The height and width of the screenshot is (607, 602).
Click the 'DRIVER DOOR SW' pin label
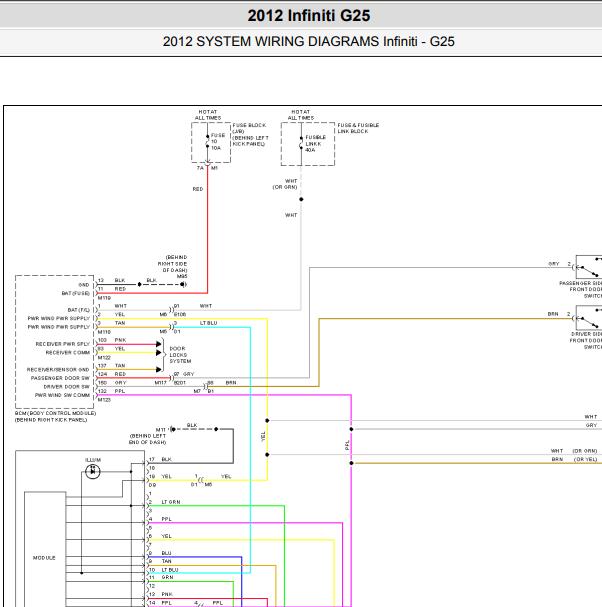67,386
